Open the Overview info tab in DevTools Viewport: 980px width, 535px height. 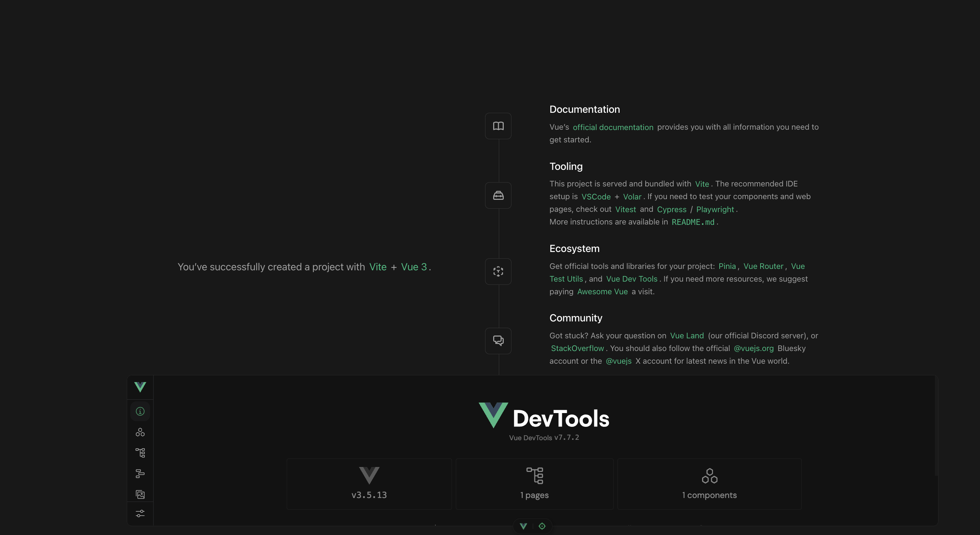(x=140, y=411)
